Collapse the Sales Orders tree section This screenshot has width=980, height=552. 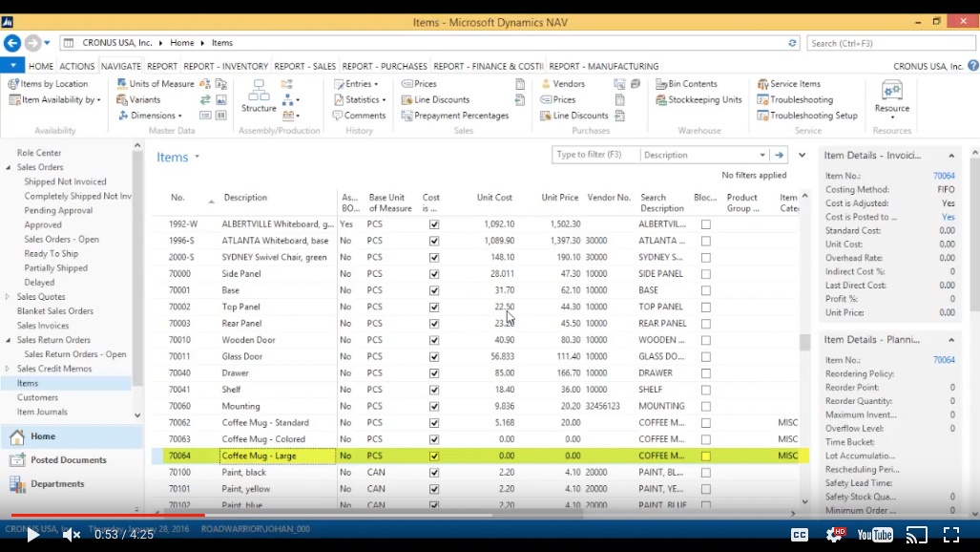7,167
